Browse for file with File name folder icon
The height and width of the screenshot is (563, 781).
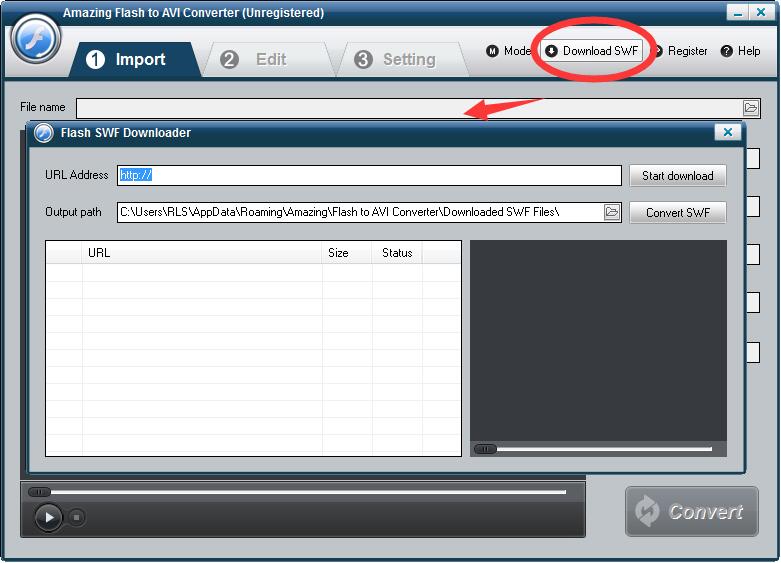pos(751,108)
